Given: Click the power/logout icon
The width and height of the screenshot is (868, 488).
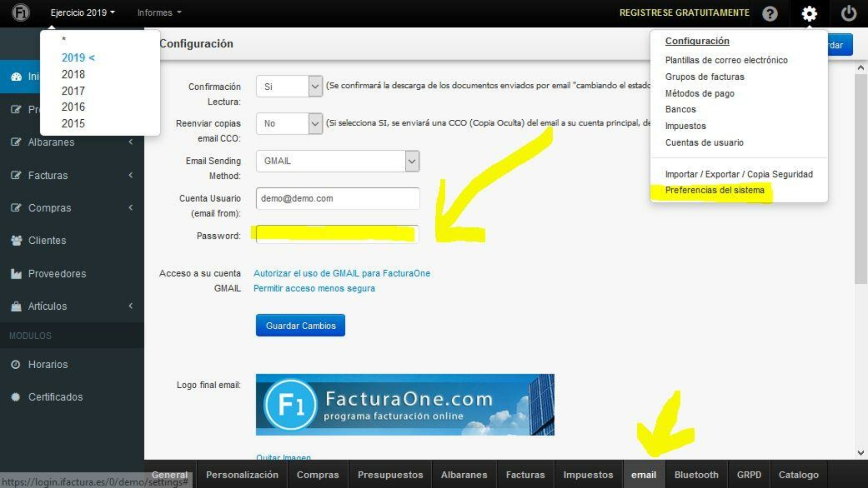Looking at the screenshot, I should point(848,13).
